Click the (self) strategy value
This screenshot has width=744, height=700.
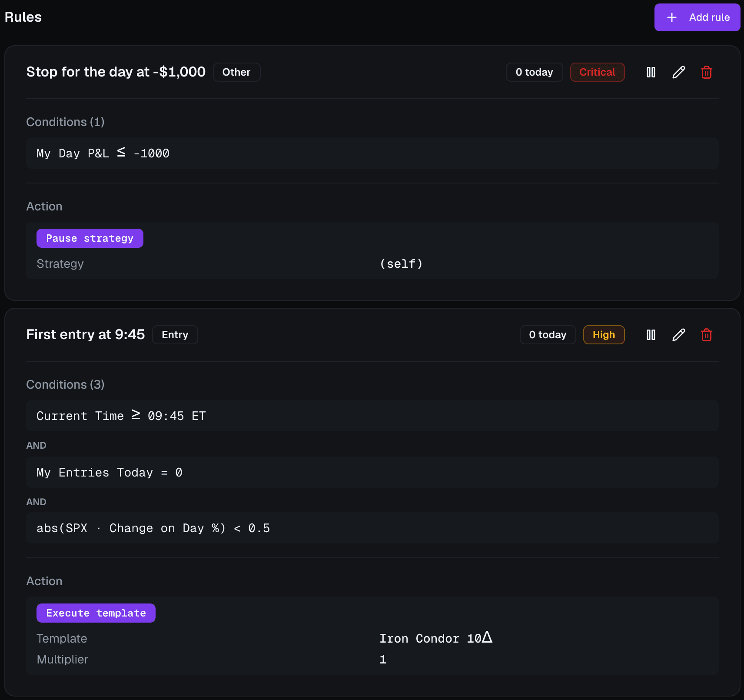(401, 264)
